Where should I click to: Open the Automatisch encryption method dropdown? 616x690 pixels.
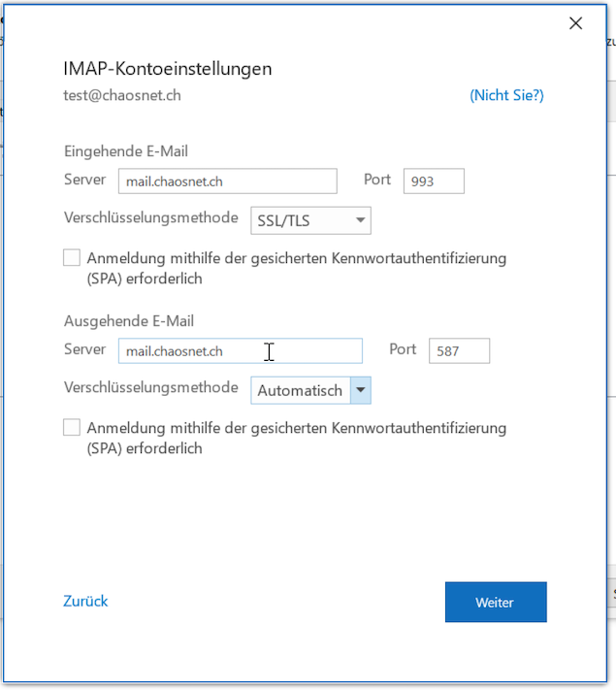(300, 390)
